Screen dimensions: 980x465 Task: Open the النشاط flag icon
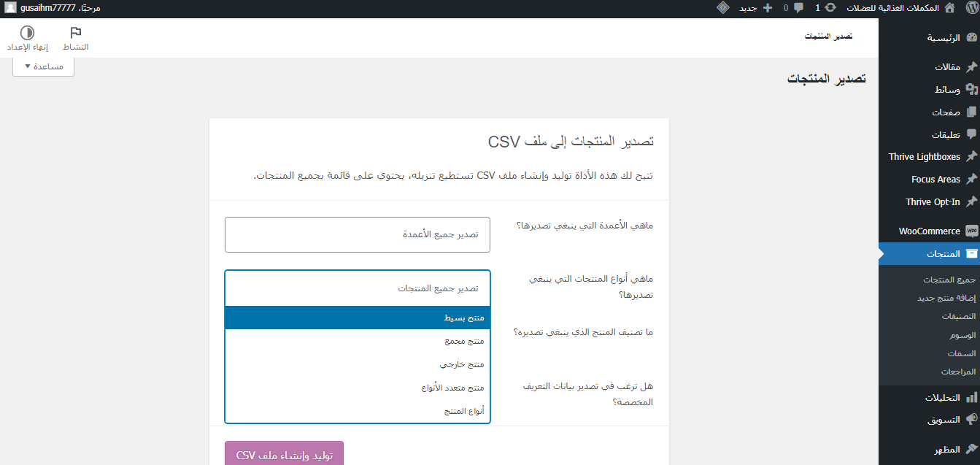pos(75,34)
